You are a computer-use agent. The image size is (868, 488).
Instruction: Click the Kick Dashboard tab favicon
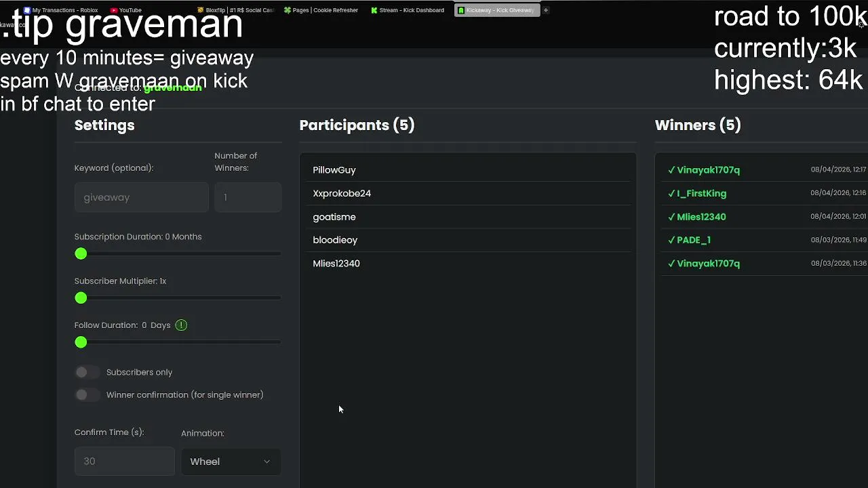[374, 10]
